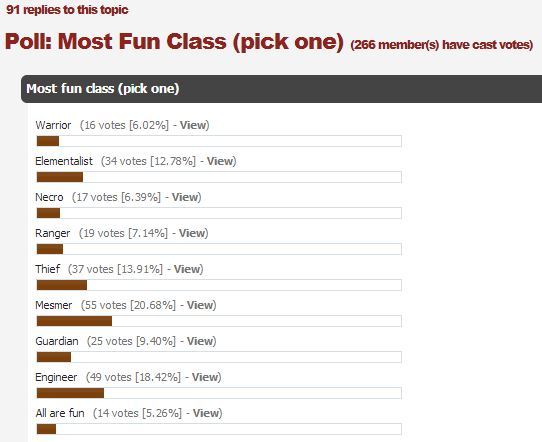Image resolution: width=542 pixels, height=442 pixels.
Task: Open View link for Guardian votes
Action: [200, 341]
